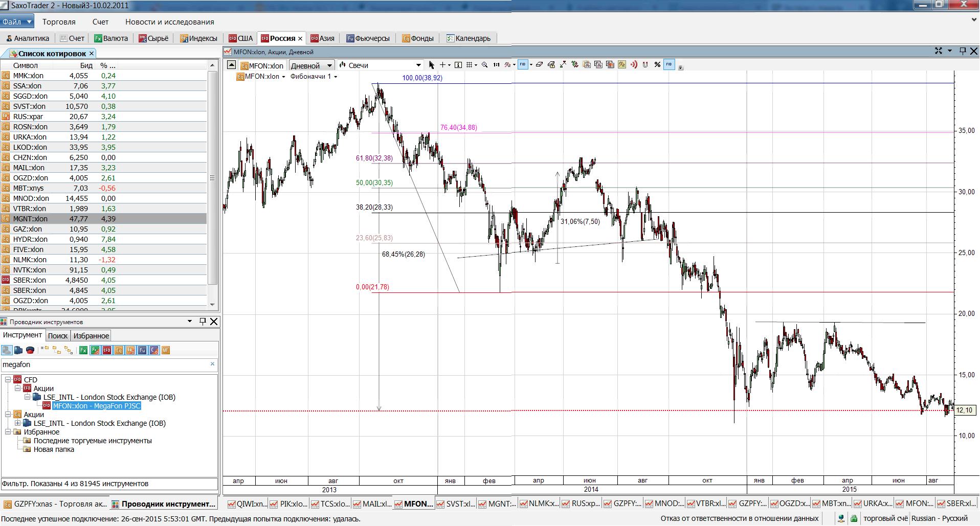Click the diagonal trend line tool icon
Image resolution: width=980 pixels, height=526 pixels.
tap(563, 64)
